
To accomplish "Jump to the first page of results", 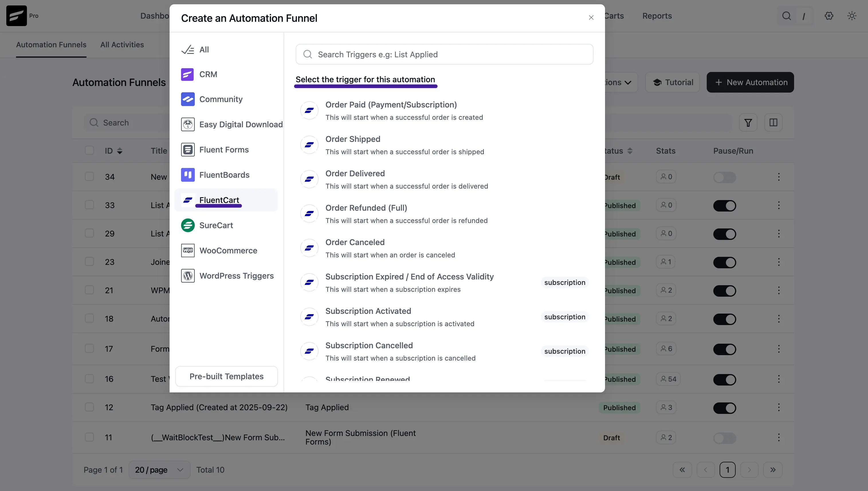I will tap(682, 470).
